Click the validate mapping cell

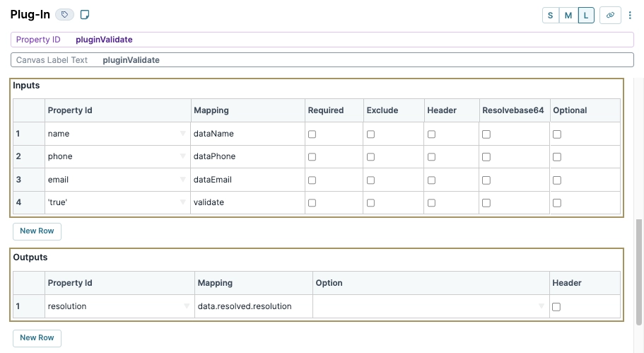point(247,202)
